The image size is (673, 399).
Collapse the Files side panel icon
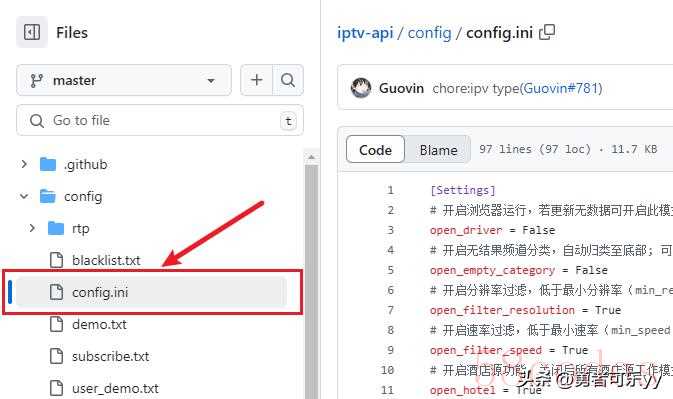tap(32, 32)
